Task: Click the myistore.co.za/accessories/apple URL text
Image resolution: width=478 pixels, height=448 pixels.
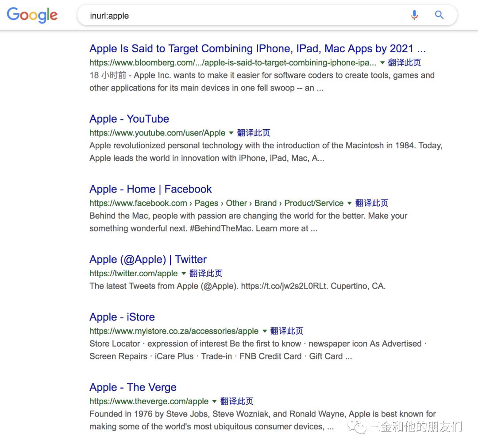Action: (x=174, y=331)
